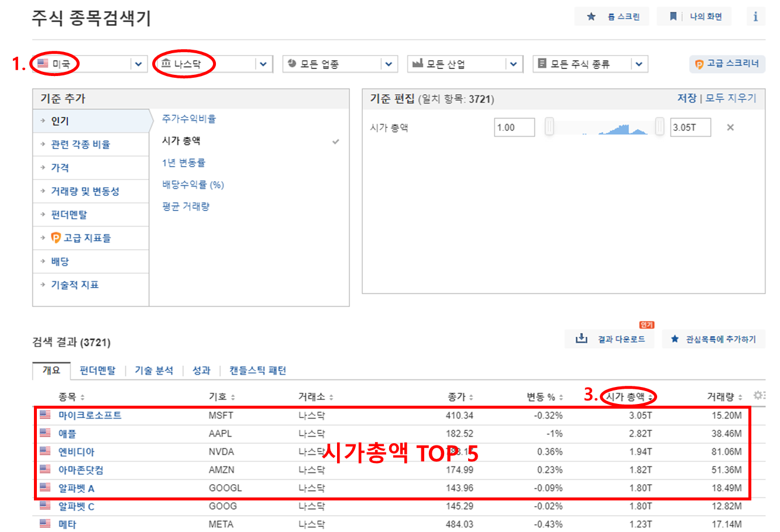This screenshot has width=780, height=532.
Task: Click the info icon at top right
Action: [x=755, y=16]
